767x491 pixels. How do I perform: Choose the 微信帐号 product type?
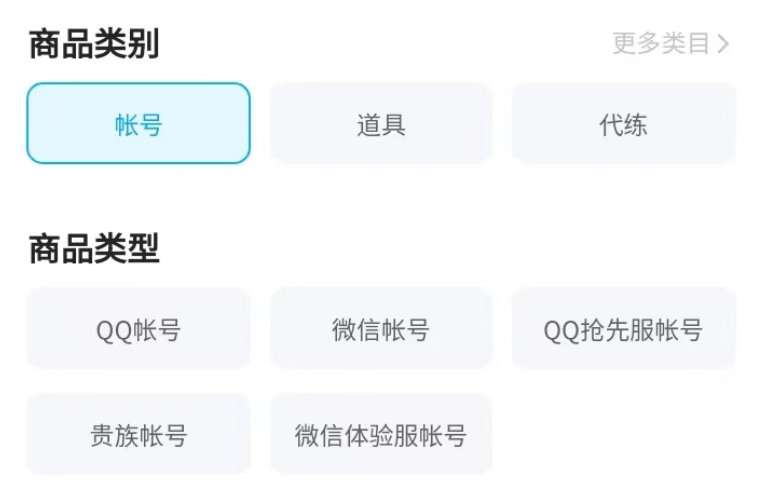[381, 329]
